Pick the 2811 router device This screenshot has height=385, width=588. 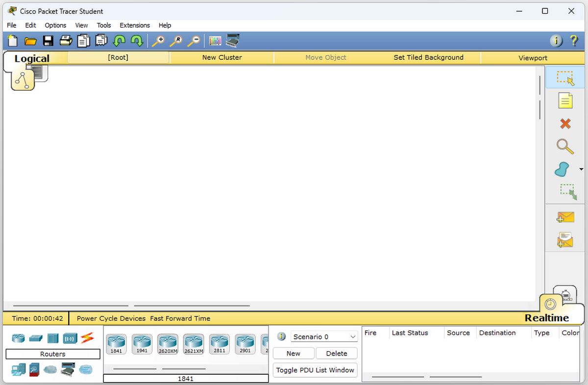220,344
